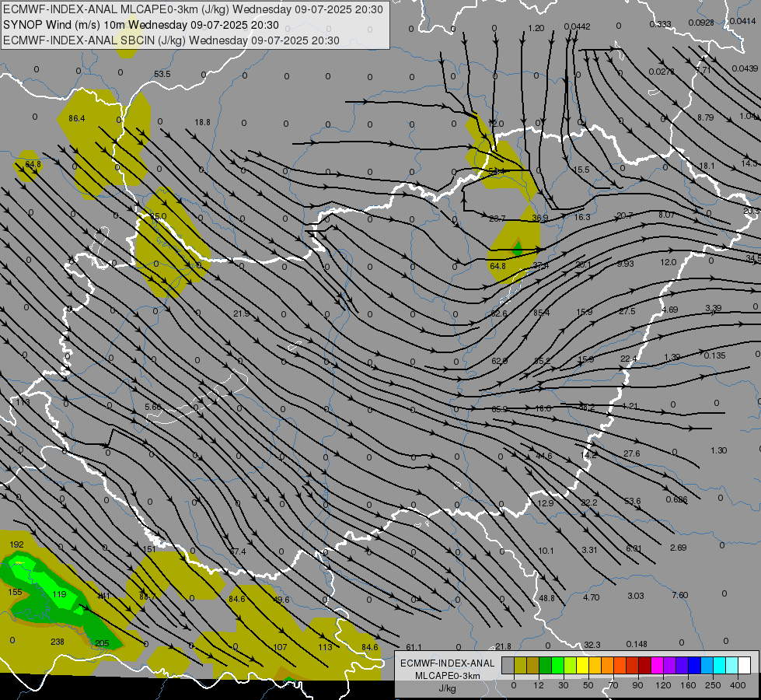761x700 pixels.
Task: Click the map value 85.0
Action: pos(159,216)
